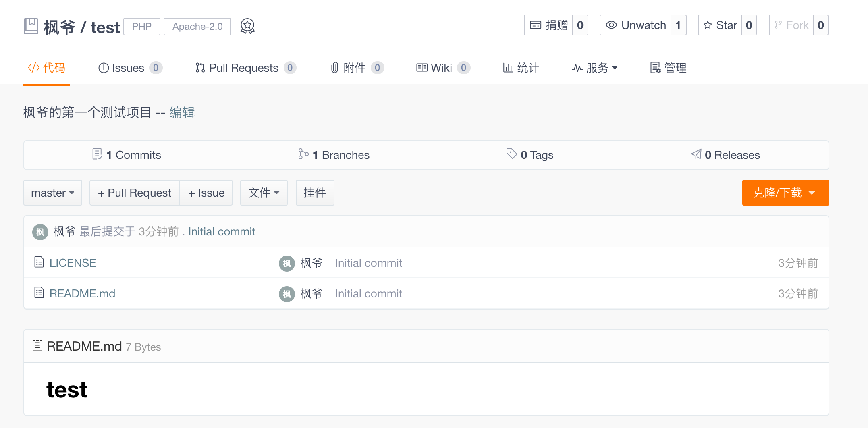
Task: Star the test repository
Action: tap(720, 25)
